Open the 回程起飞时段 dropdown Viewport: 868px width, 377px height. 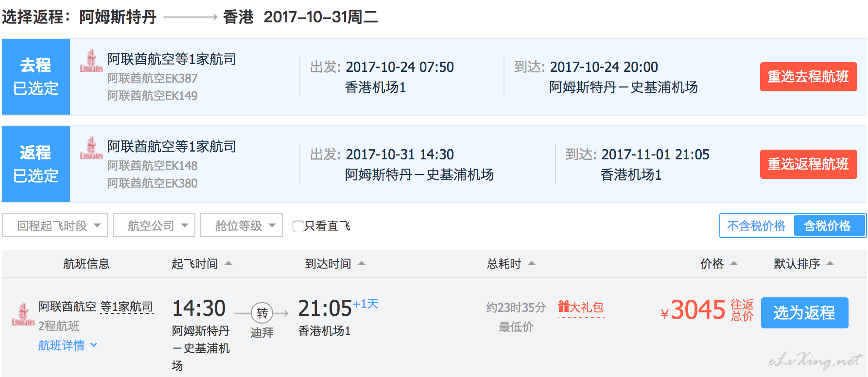point(55,225)
